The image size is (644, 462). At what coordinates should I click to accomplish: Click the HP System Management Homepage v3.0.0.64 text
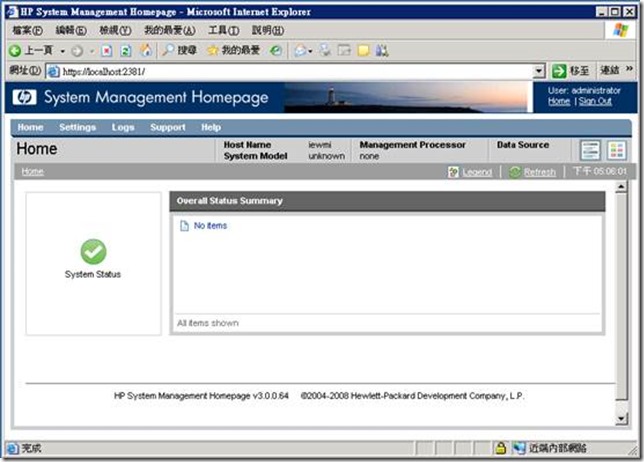coord(201,396)
